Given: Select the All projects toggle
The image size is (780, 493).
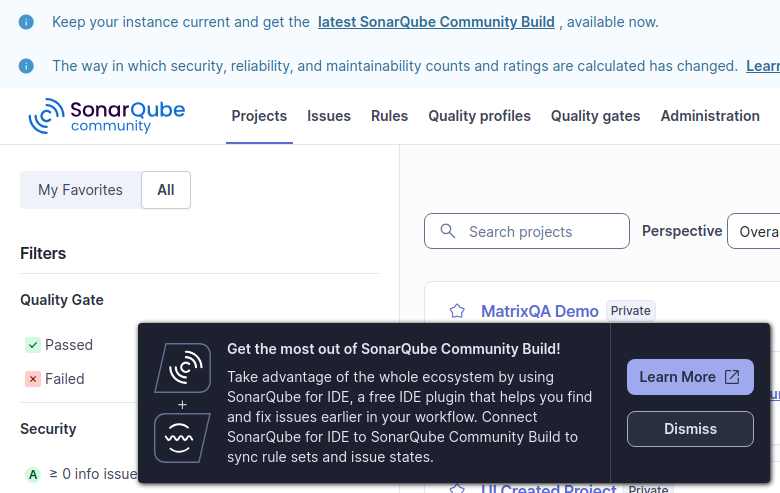Looking at the screenshot, I should [166, 190].
